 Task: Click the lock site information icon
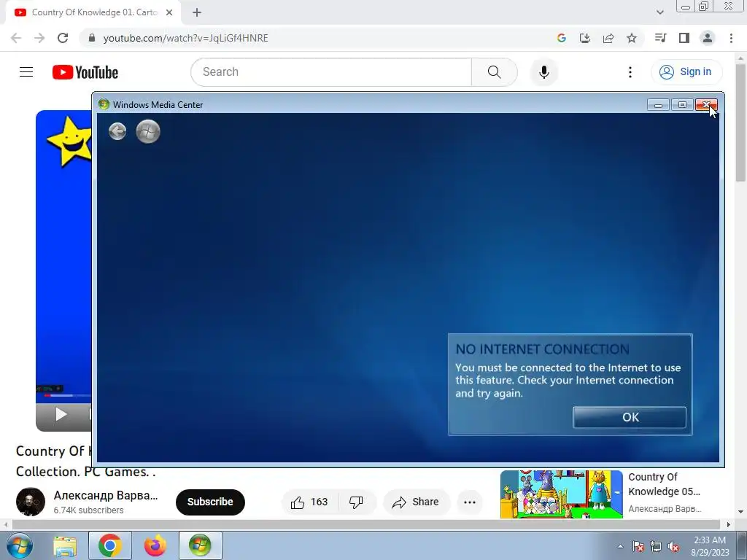click(92, 38)
